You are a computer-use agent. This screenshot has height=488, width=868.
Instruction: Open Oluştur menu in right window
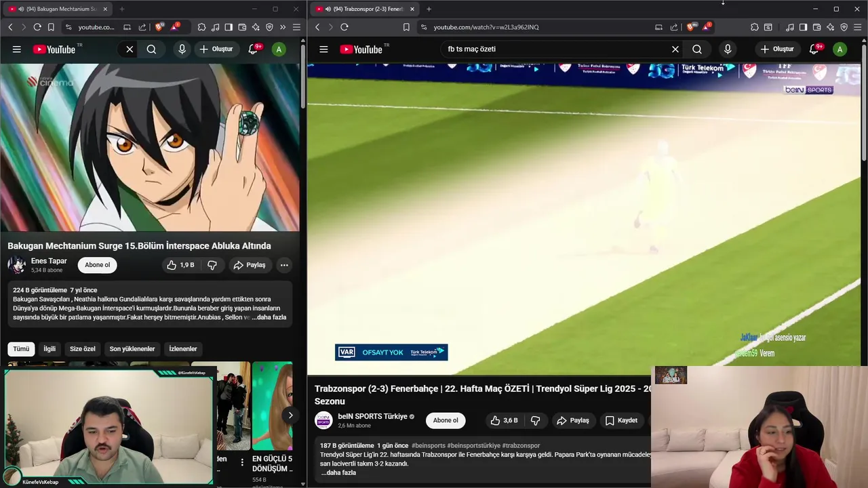tap(777, 49)
